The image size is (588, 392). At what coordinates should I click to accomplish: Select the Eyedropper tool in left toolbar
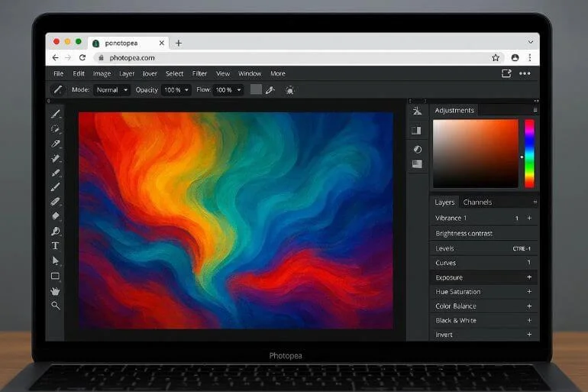56,144
